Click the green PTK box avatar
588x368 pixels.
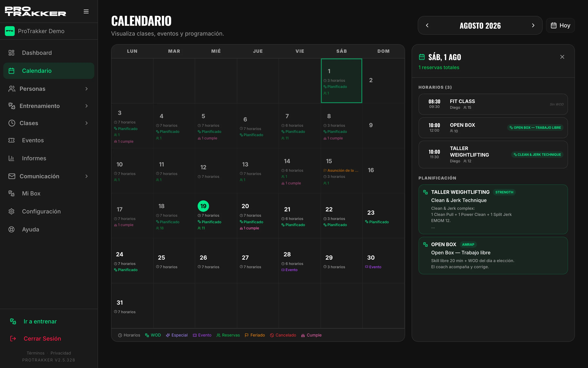(10, 31)
